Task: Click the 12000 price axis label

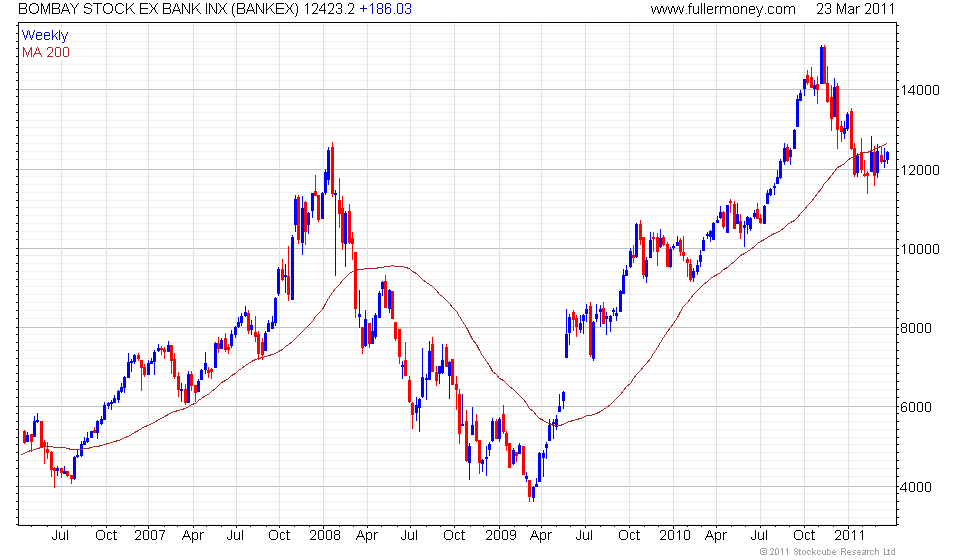Action: click(920, 170)
